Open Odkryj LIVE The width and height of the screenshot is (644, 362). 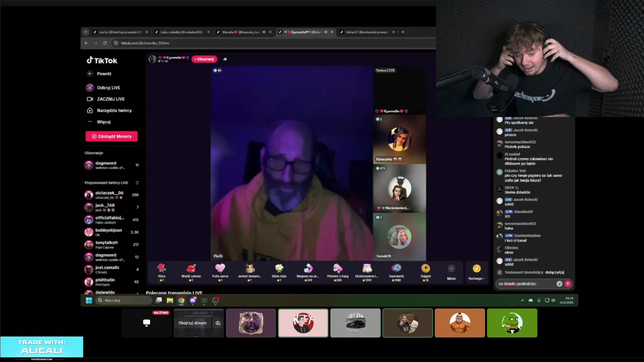pos(104,87)
